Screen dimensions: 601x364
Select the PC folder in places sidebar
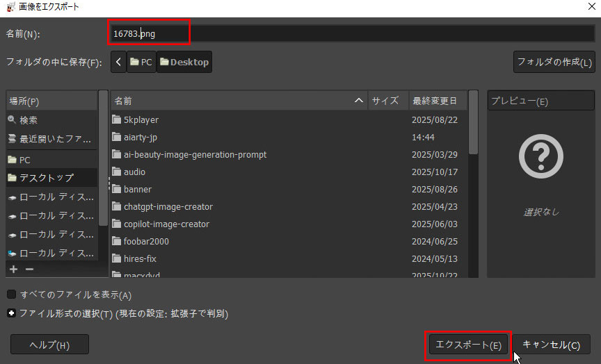tap(24, 160)
